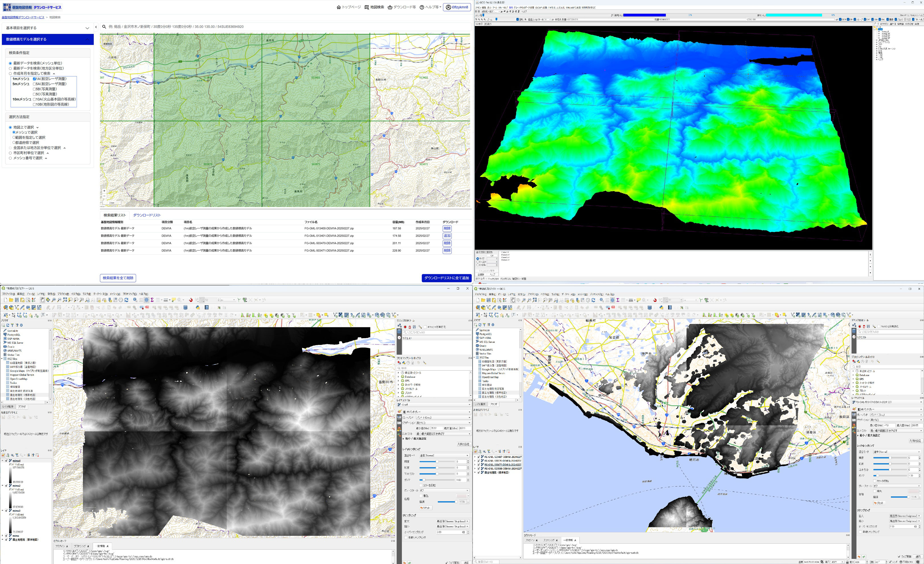Viewport: 924px width, 564px height.
Task: Tick the 5A(航空レーザ測量) mesh checkbox
Action: [x=35, y=84]
